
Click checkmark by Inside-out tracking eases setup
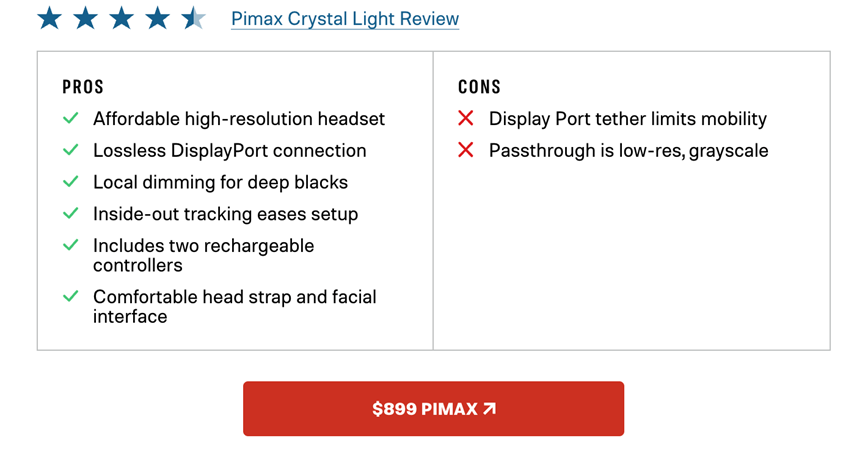[x=70, y=214]
